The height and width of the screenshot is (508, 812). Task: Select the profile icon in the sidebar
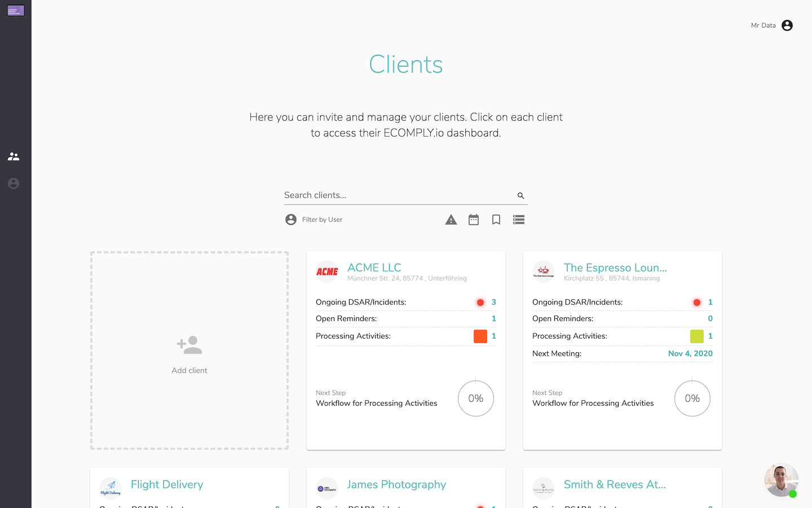tap(14, 183)
